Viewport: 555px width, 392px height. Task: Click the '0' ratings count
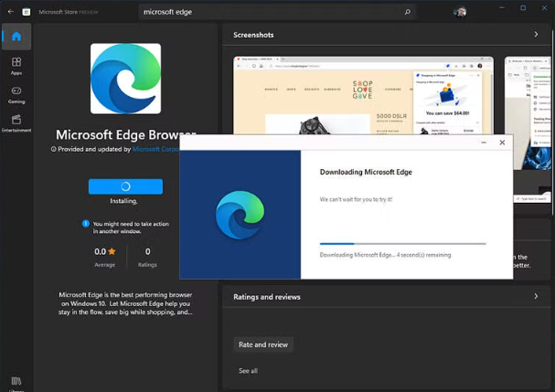pyautogui.click(x=147, y=251)
